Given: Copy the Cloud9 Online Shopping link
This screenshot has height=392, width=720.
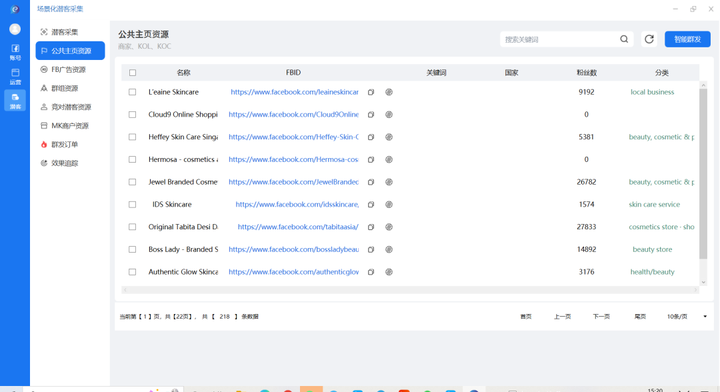Looking at the screenshot, I should (371, 115).
